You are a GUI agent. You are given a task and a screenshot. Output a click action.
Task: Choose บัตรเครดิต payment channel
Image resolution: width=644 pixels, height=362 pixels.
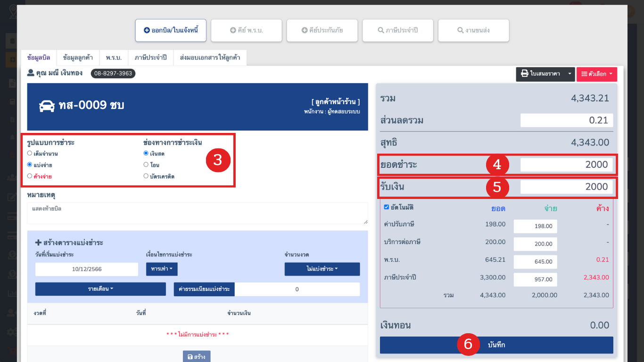coord(146,176)
